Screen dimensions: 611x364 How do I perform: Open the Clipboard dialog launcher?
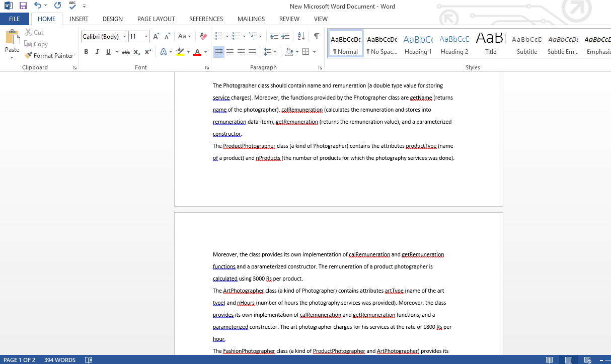[75, 67]
